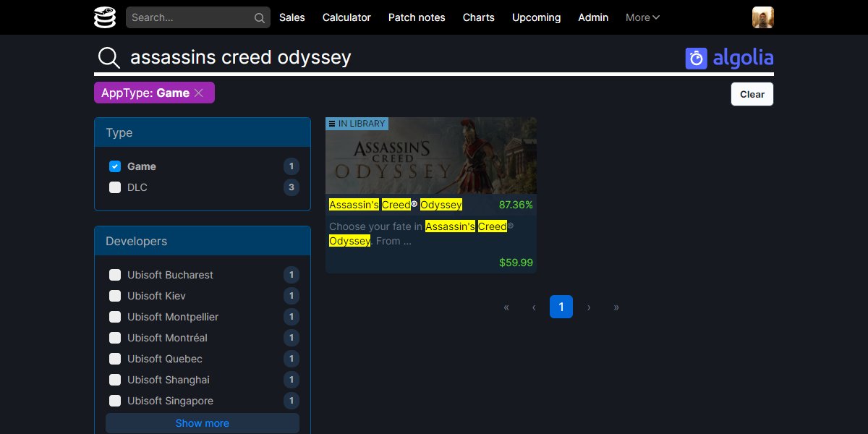Expand the More menu in the navbar

(642, 17)
